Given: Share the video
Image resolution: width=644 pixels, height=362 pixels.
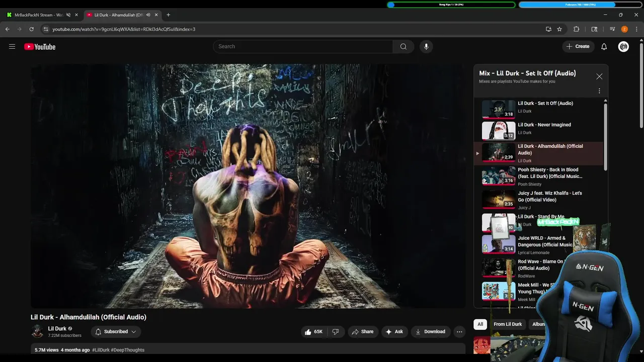Looking at the screenshot, I should [362, 332].
